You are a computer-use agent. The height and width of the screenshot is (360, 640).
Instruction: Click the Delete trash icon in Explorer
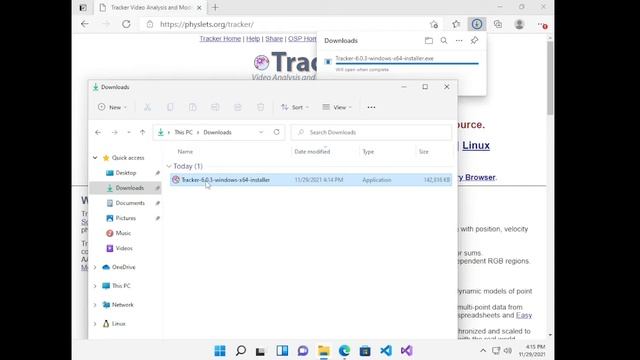coord(260,107)
